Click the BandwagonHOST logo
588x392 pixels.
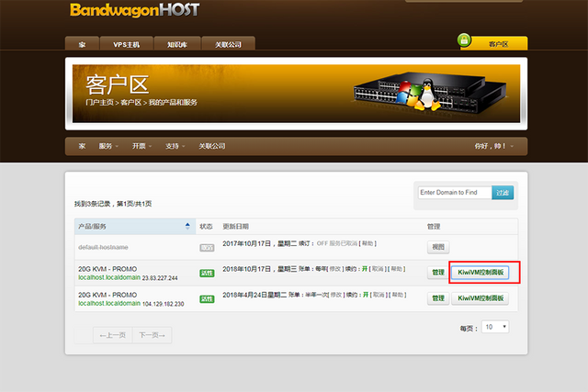tap(134, 10)
